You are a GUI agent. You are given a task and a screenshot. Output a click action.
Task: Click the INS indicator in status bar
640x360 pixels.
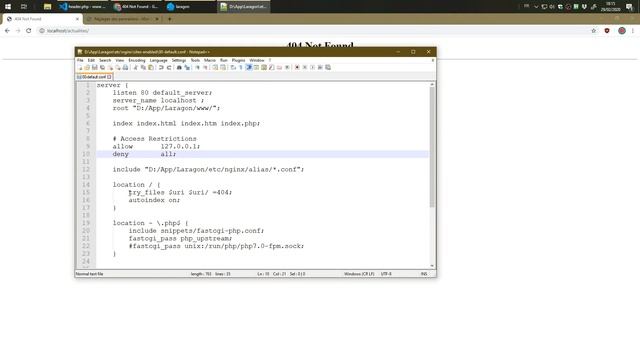pyautogui.click(x=424, y=274)
